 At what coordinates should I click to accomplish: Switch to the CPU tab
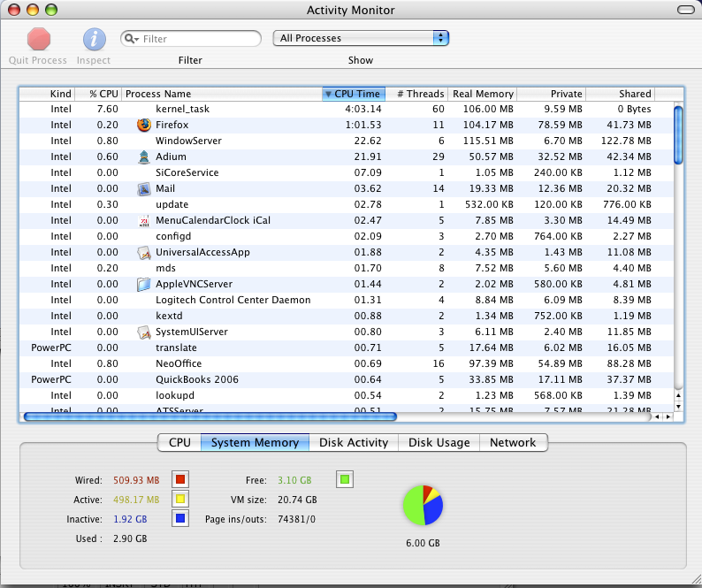(179, 442)
